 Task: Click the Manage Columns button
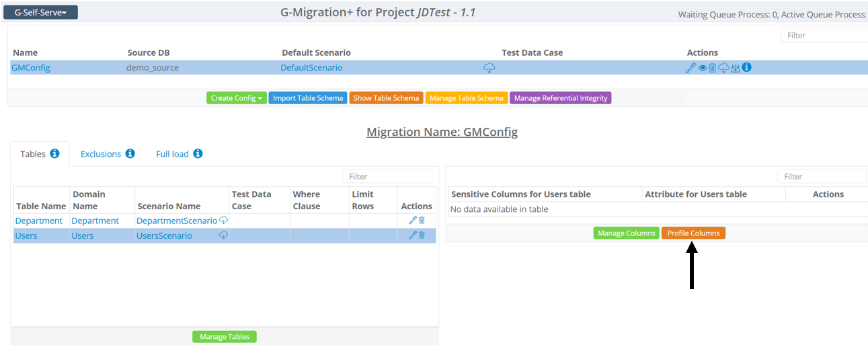pos(627,233)
